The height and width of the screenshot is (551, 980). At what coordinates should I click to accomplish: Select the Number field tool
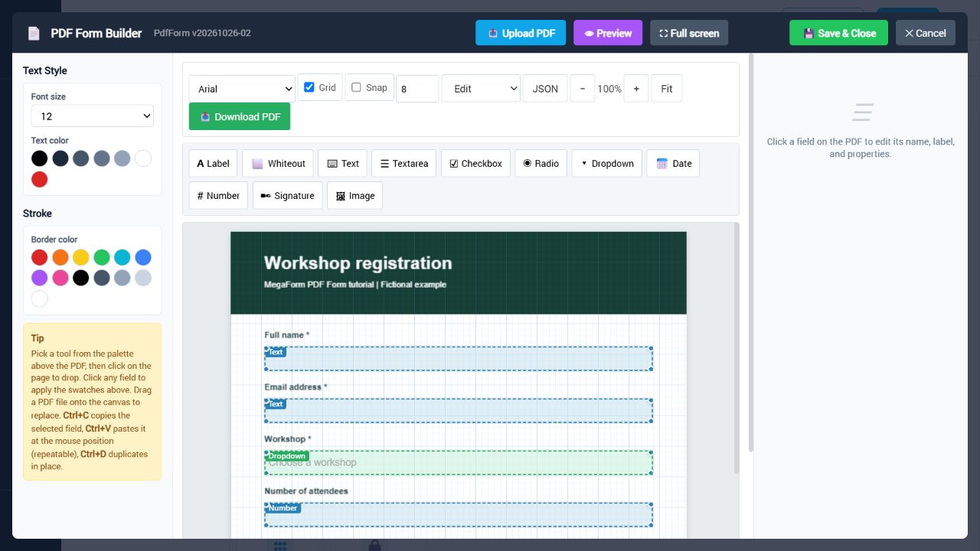218,195
